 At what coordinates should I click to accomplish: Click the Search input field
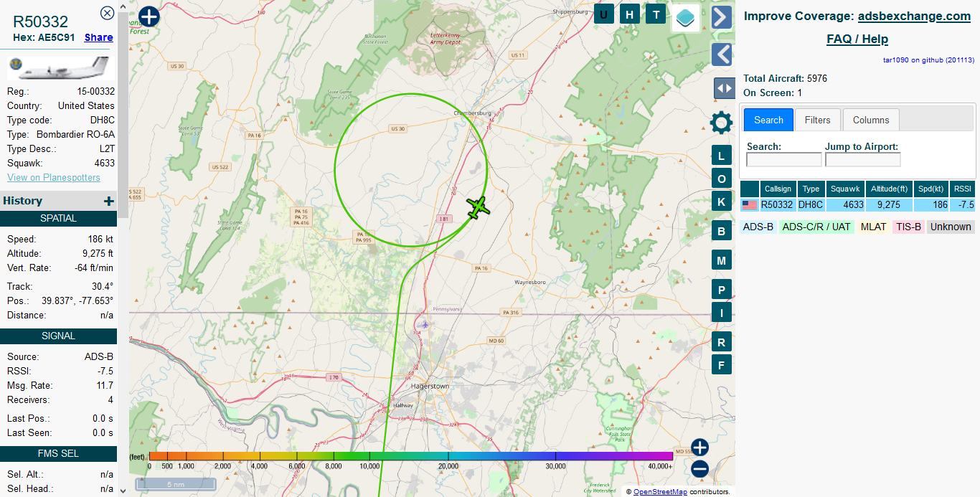pyautogui.click(x=784, y=160)
